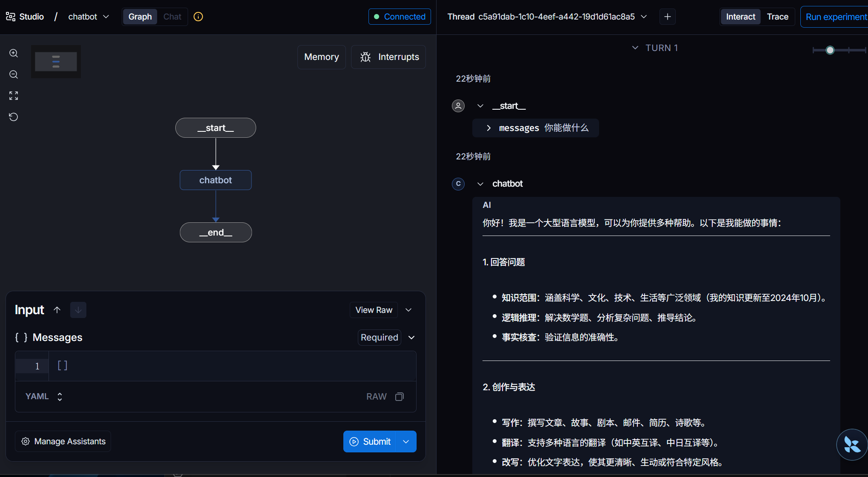Click the zoom in magnifier icon

(x=14, y=53)
